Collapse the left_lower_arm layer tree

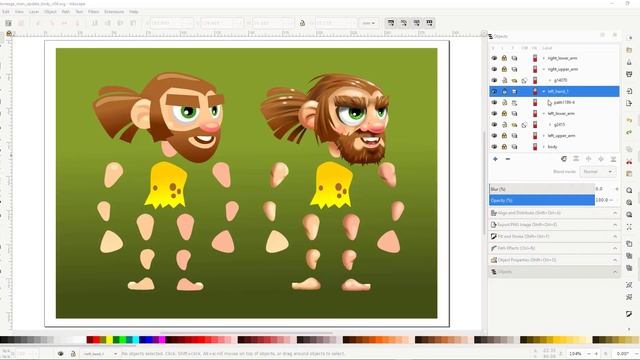[544, 113]
